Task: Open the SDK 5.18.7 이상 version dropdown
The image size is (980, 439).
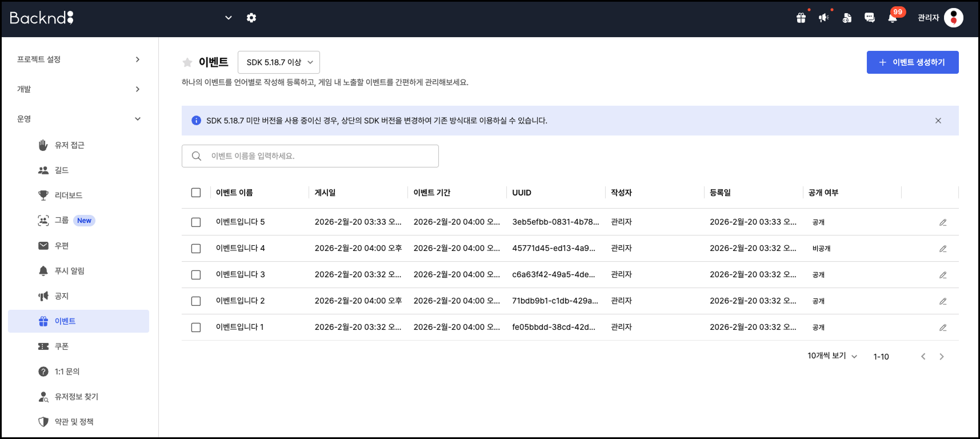Action: [x=279, y=62]
